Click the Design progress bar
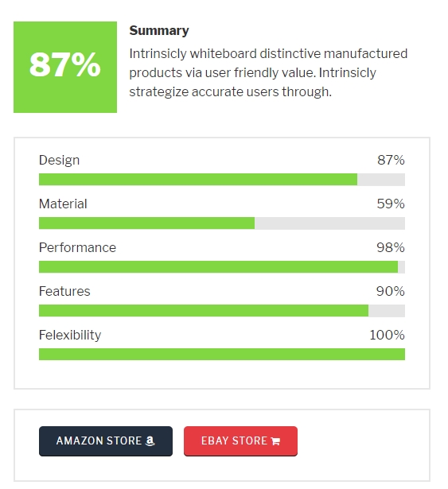Image resolution: width=448 pixels, height=489 pixels. click(x=222, y=180)
